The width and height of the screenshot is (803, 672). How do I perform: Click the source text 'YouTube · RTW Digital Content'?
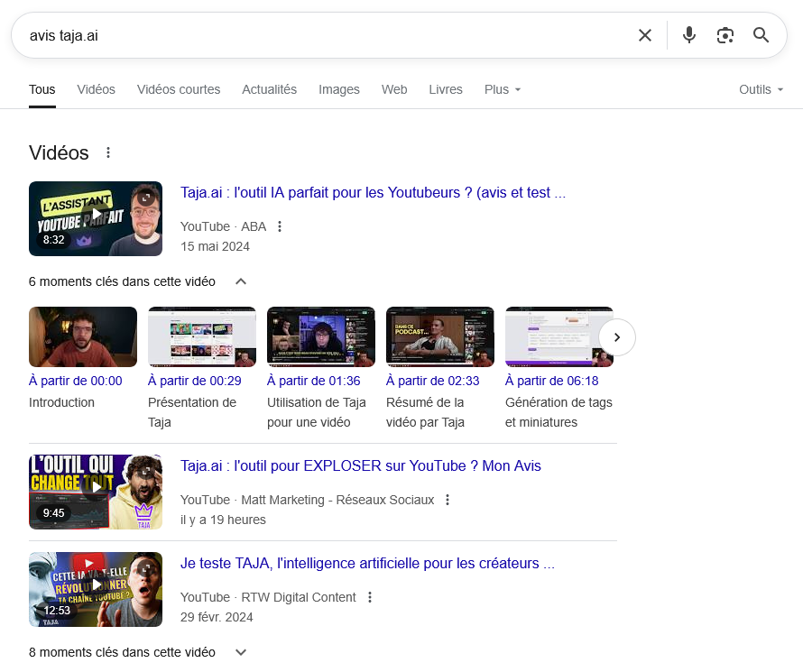268,597
